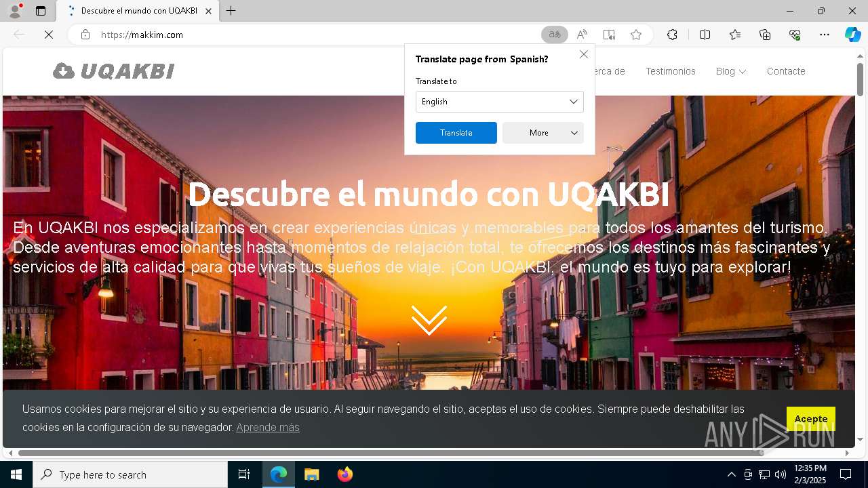
Task: Expand the Blog menu
Action: point(731,71)
